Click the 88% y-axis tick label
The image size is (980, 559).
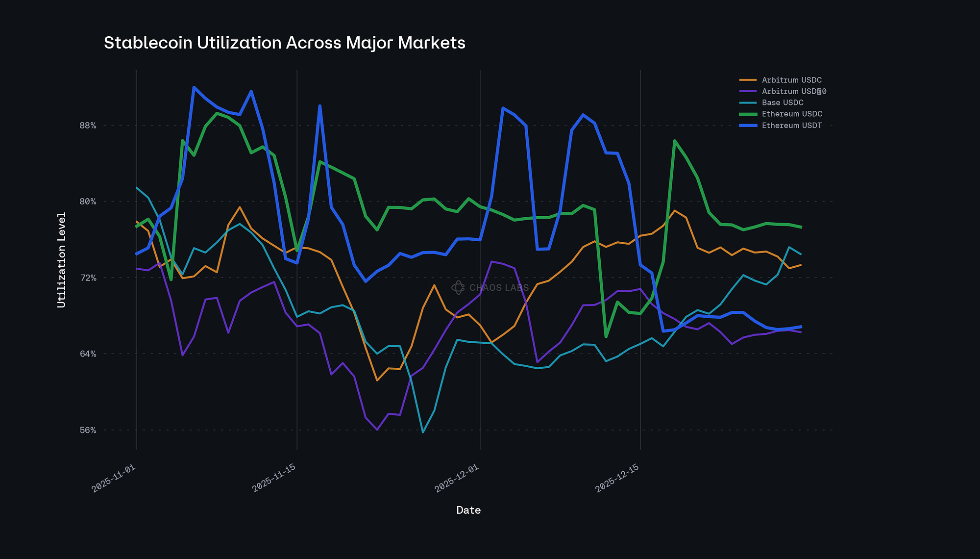[88, 126]
